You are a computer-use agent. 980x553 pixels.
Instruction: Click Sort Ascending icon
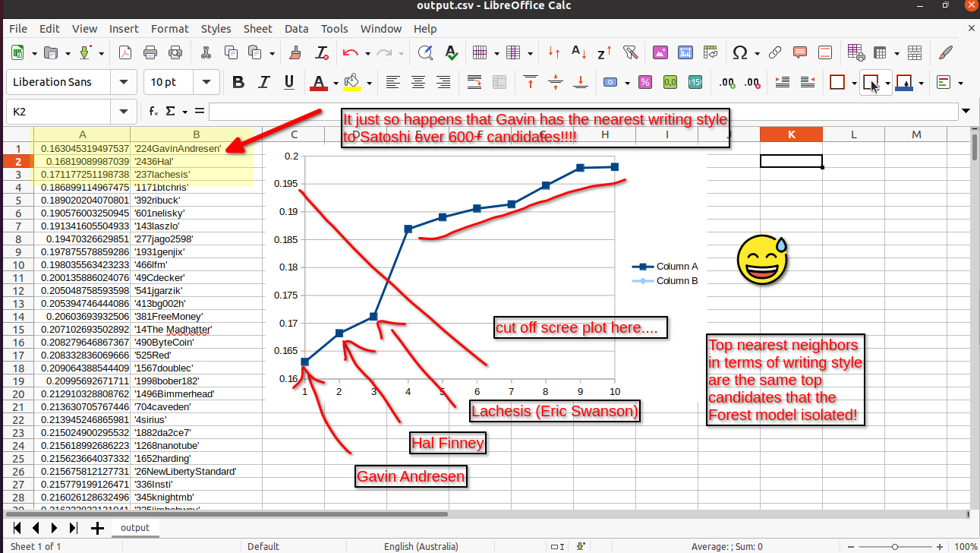coord(578,52)
